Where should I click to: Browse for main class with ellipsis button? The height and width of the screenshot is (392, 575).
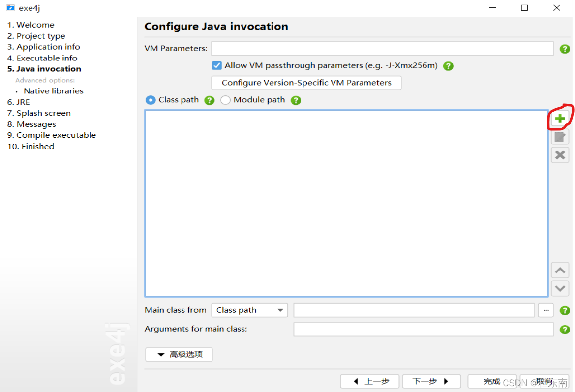pos(546,310)
